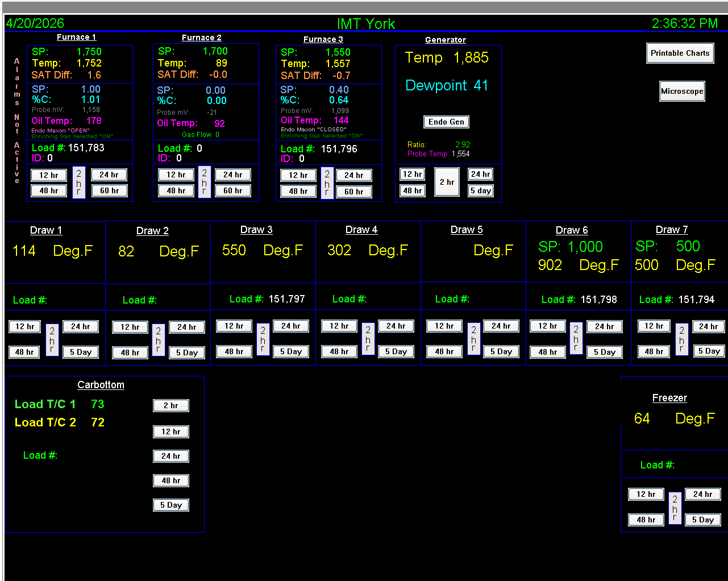Open the 5 Day chart for Draw 3
The height and width of the screenshot is (581, 728).
tap(290, 351)
